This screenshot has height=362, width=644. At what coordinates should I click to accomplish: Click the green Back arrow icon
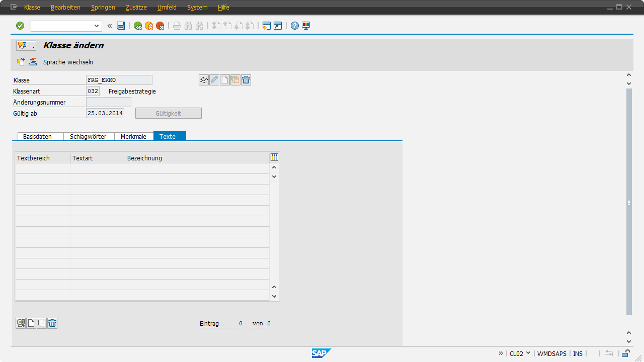coord(138,26)
